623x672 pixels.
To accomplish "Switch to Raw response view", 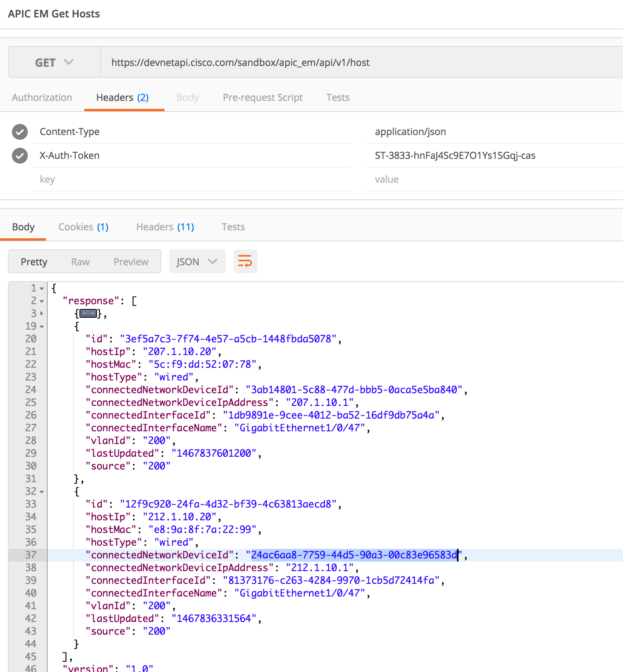I will pyautogui.click(x=80, y=262).
